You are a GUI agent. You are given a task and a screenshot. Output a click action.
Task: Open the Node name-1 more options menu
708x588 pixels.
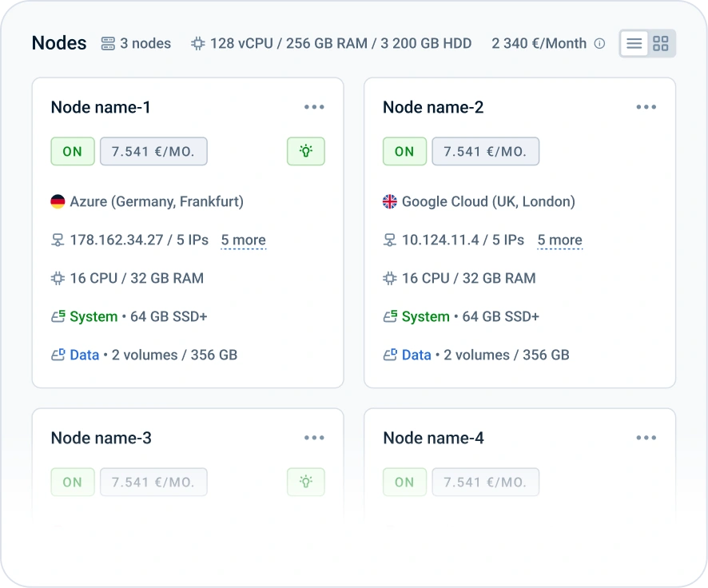(x=314, y=107)
